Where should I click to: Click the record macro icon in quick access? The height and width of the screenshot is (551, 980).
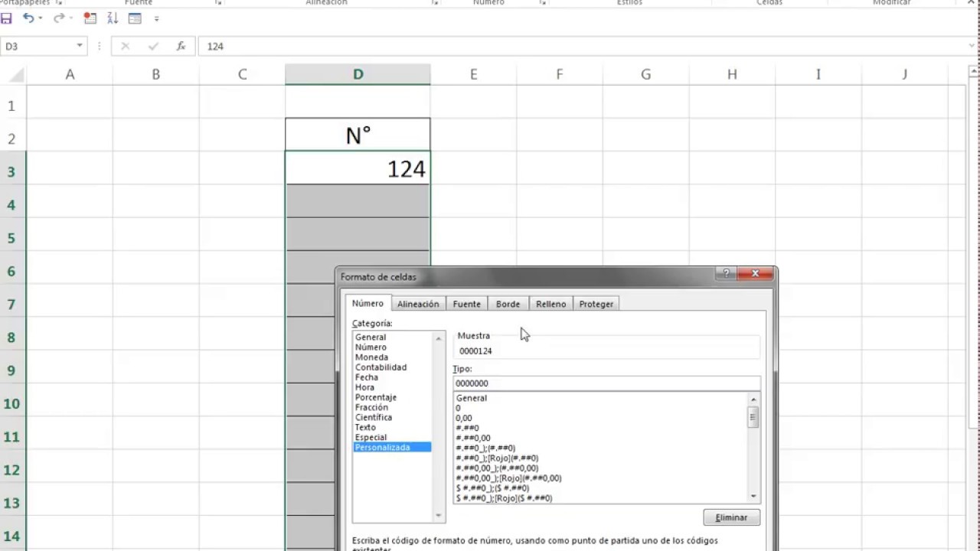(90, 18)
